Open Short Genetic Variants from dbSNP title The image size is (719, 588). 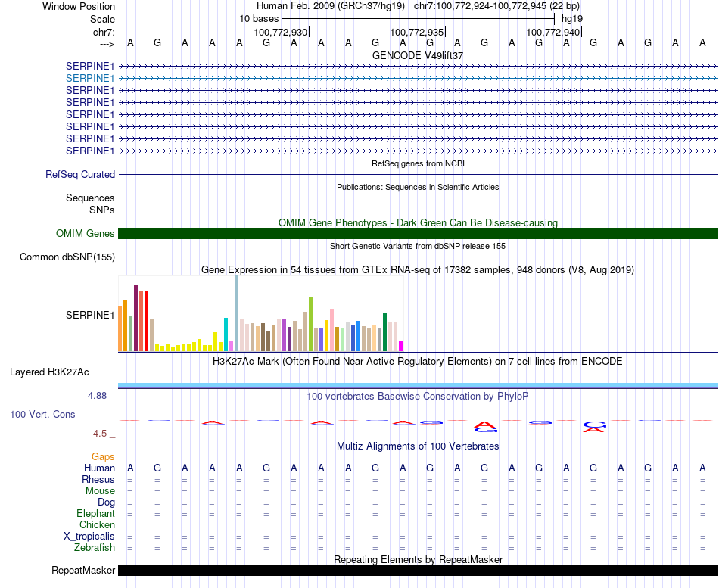click(x=418, y=246)
